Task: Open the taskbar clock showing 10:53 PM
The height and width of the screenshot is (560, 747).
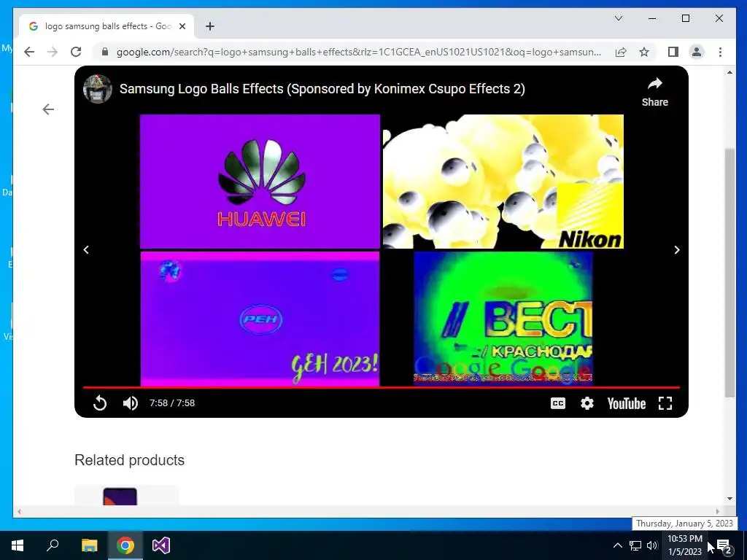Action: [684, 545]
